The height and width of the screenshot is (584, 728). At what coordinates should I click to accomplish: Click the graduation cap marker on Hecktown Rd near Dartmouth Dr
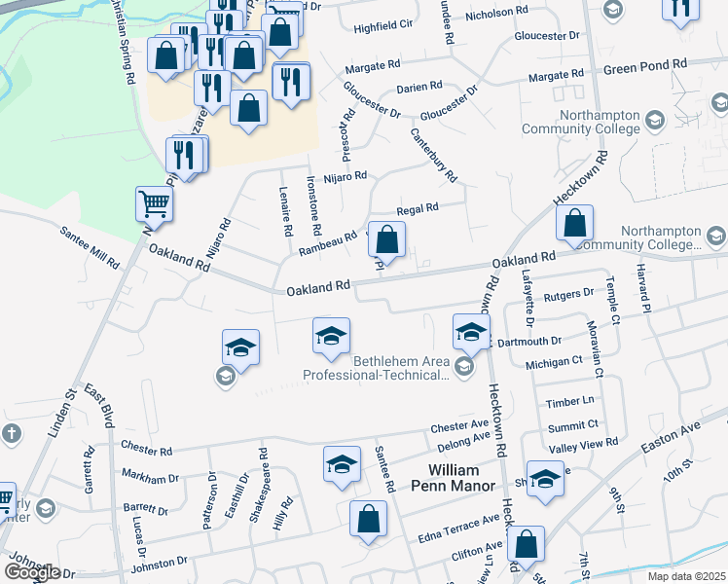[471, 336]
